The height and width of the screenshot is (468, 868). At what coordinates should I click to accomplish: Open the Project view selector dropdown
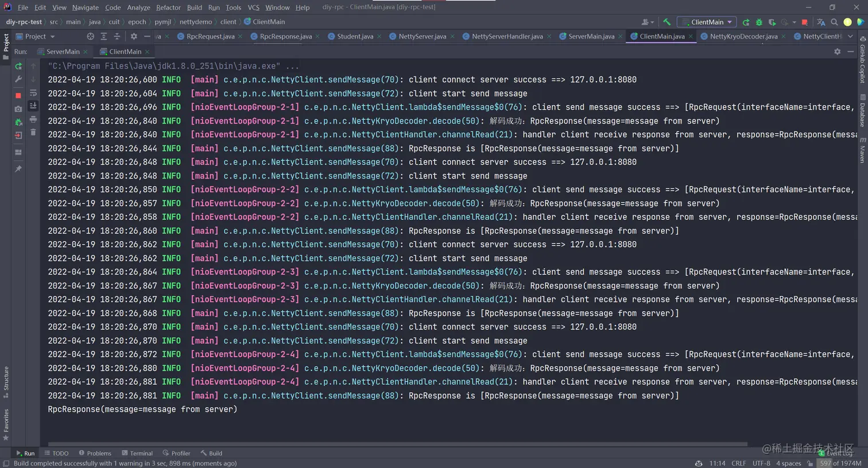pos(36,36)
